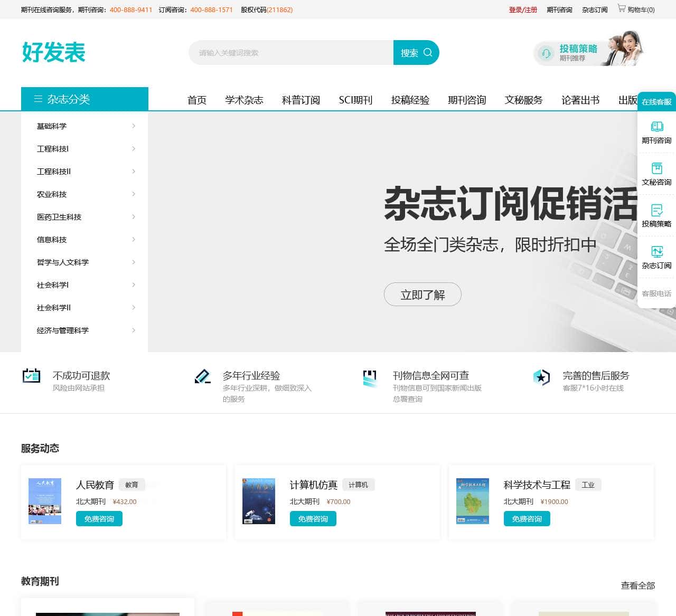The image size is (676, 616).
Task: Click the magnifier icon in search button
Action: click(428, 52)
